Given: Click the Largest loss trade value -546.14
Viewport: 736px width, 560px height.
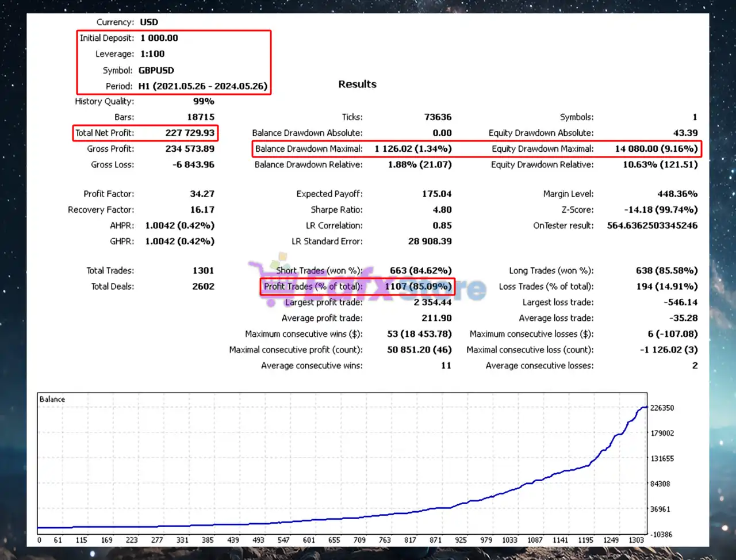Looking at the screenshot, I should [x=680, y=302].
